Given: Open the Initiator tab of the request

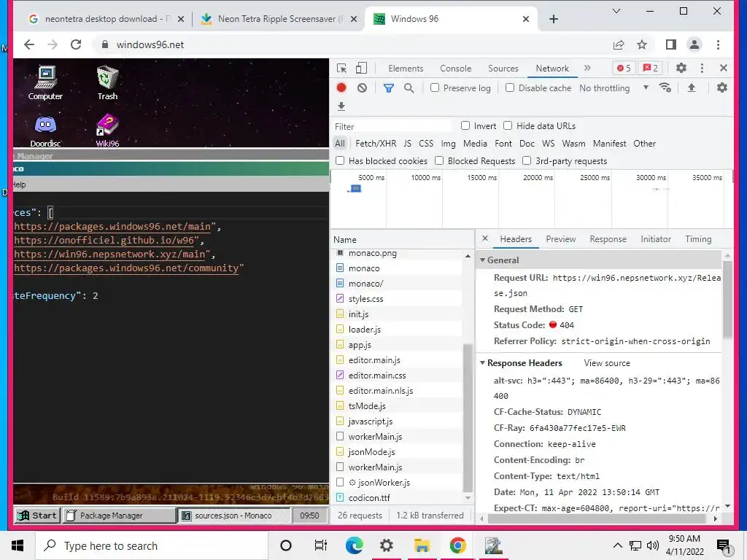Looking at the screenshot, I should pyautogui.click(x=656, y=239).
